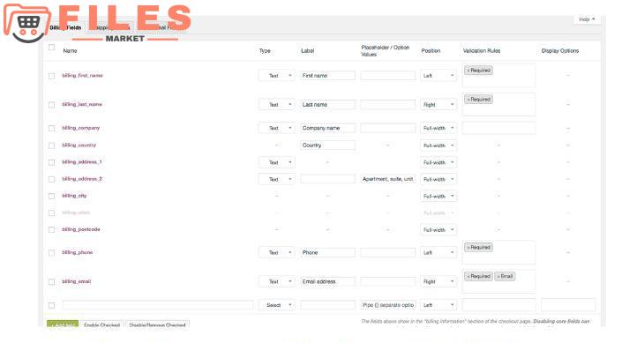Open Position dropdown for billing_country
Screen dimensions: 644x343
click(x=438, y=145)
